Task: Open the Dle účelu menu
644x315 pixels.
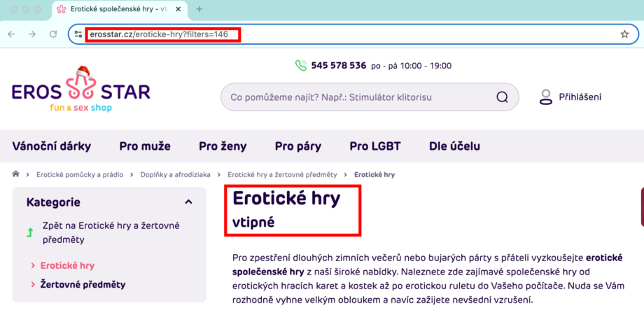Action: (x=454, y=146)
